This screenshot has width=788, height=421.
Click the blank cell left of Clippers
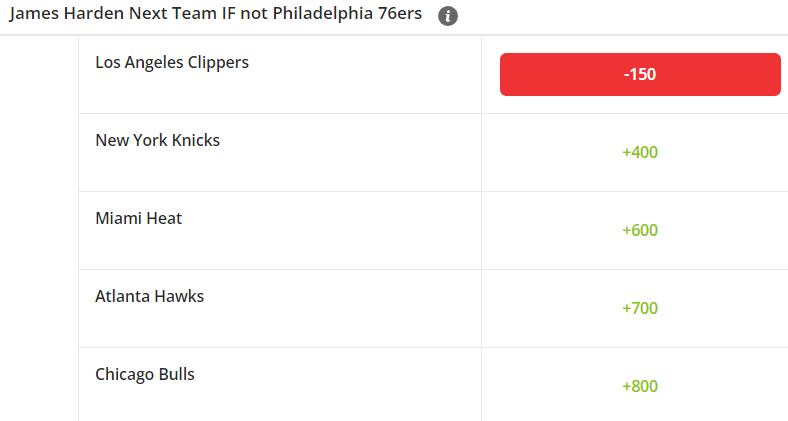39,75
